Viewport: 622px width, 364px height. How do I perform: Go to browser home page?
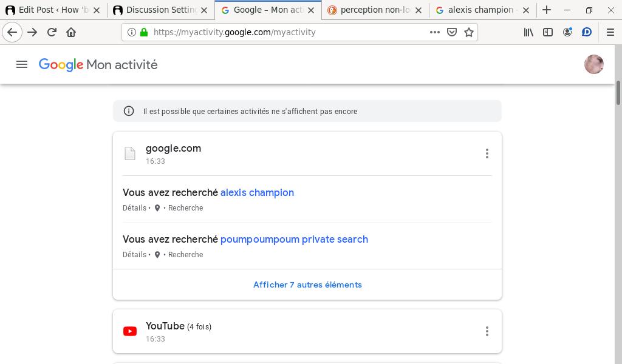coord(71,32)
